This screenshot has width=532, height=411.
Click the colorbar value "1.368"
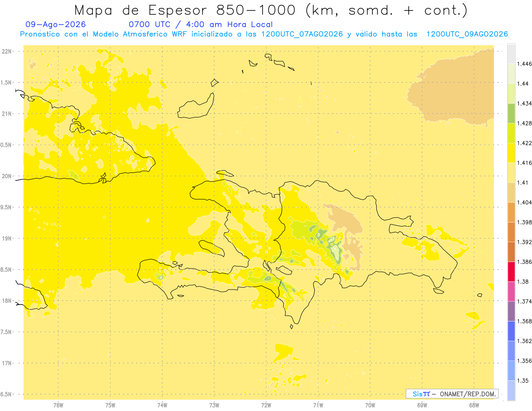pos(524,321)
